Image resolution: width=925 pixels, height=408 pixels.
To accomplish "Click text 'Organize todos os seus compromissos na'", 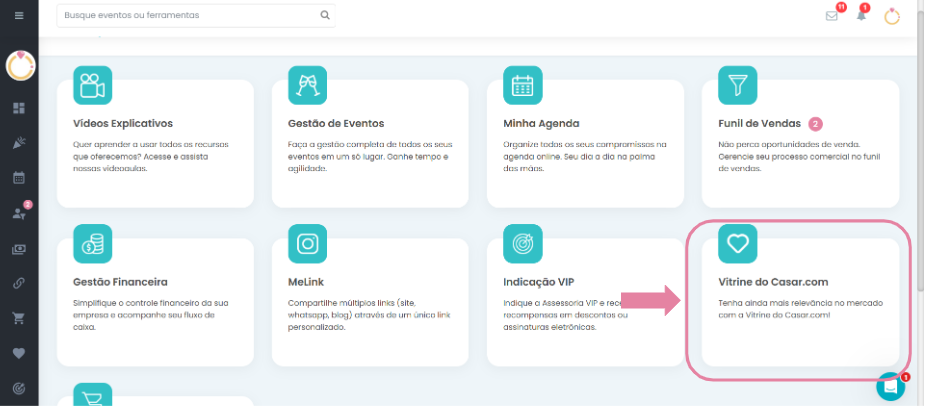I will [x=585, y=144].
